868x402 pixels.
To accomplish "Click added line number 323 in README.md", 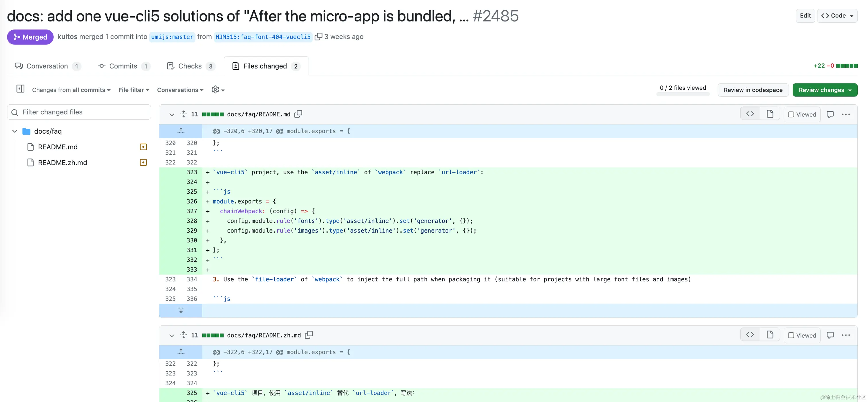I will tap(192, 172).
